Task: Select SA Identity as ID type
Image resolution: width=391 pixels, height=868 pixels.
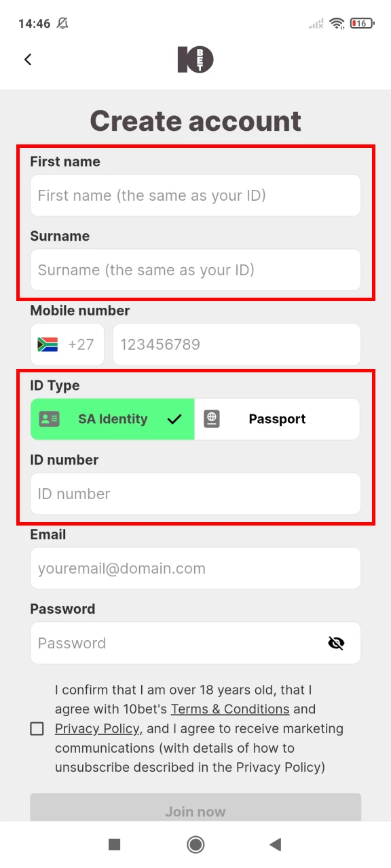Action: 112,418
